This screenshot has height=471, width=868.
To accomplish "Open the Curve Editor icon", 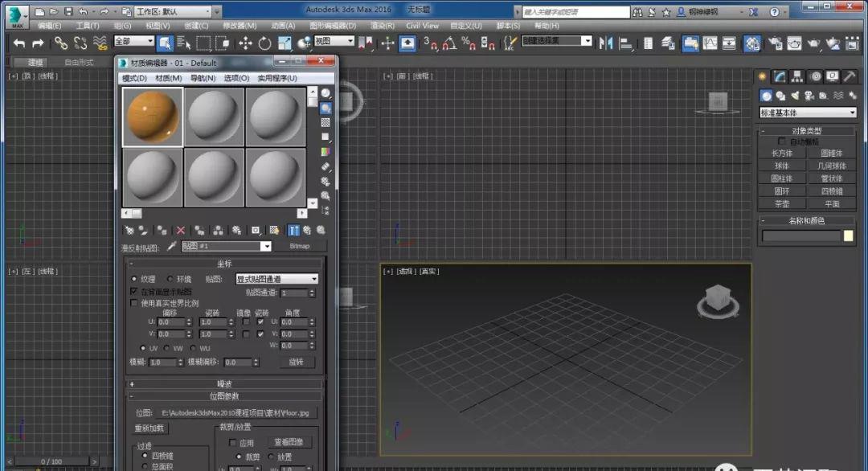I will click(710, 43).
